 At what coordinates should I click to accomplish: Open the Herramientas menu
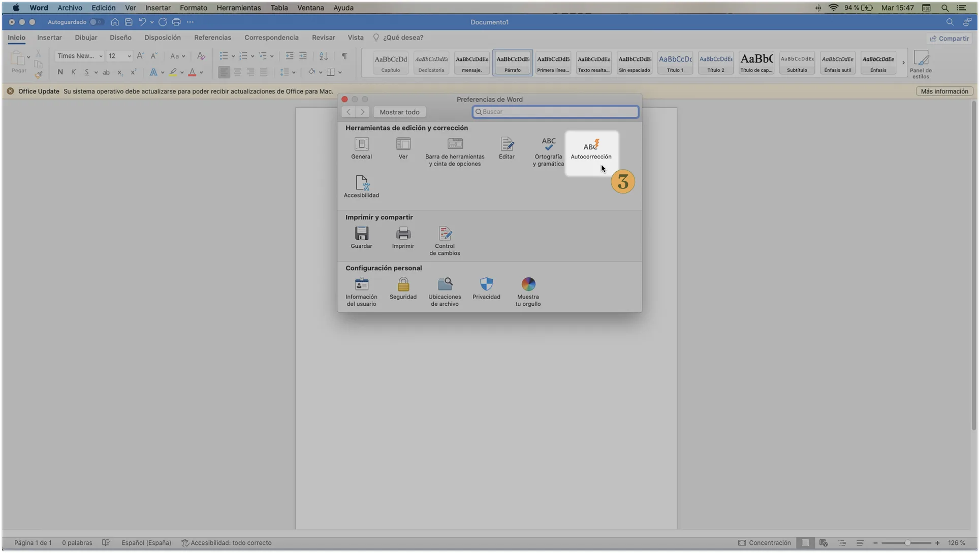(239, 8)
